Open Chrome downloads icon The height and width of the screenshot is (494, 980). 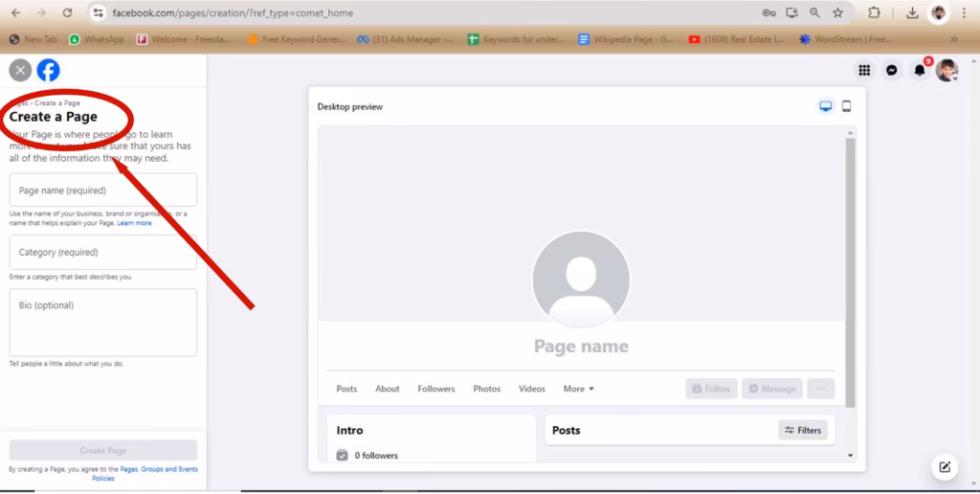[x=912, y=12]
